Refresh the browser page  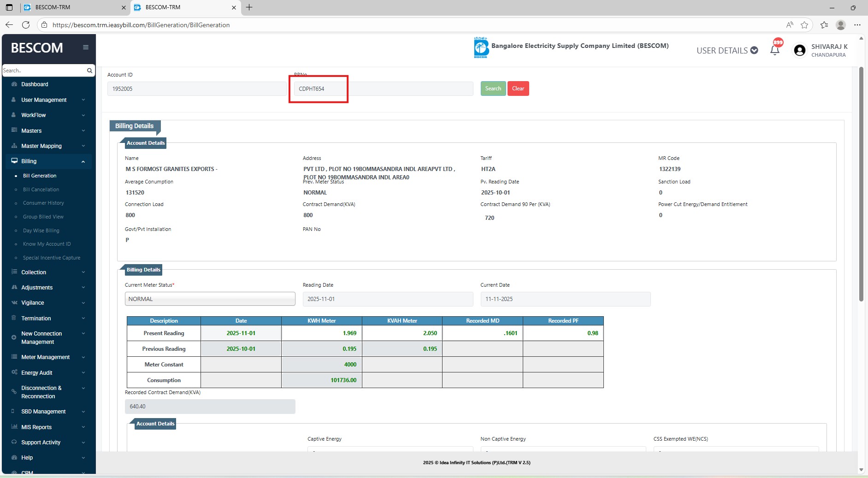26,25
